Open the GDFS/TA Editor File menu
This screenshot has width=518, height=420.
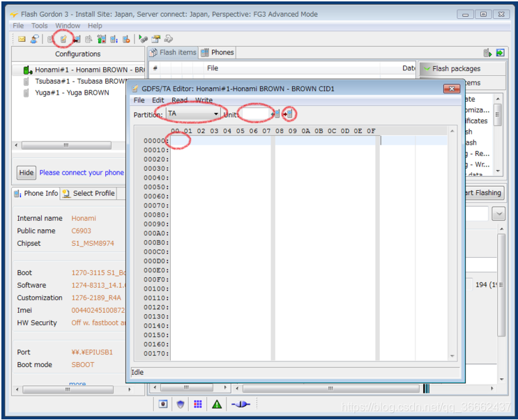point(139,100)
